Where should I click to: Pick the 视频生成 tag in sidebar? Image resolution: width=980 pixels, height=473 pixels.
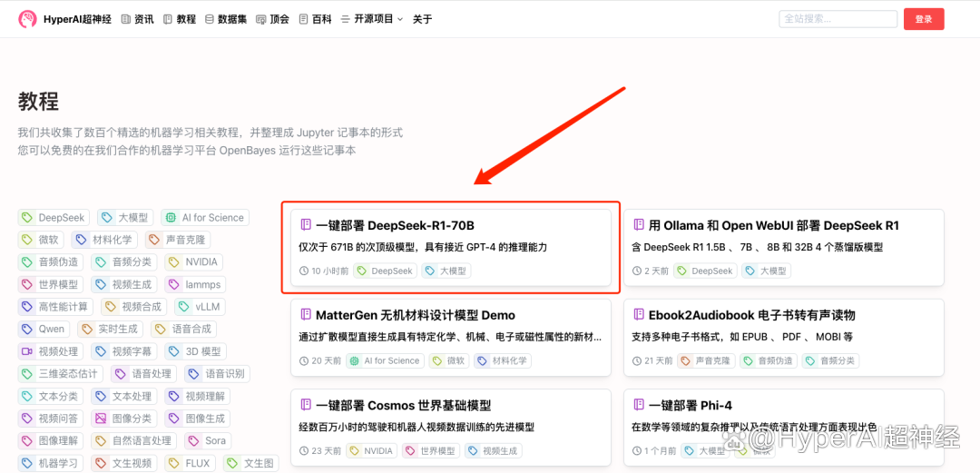[x=124, y=285]
